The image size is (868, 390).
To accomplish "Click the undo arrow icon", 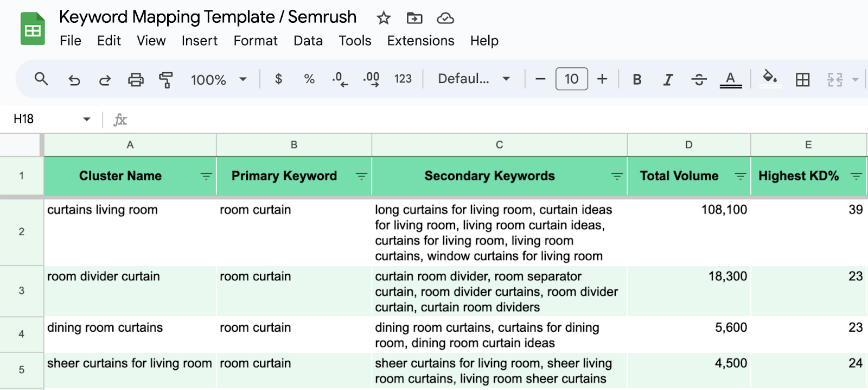I will (x=74, y=80).
